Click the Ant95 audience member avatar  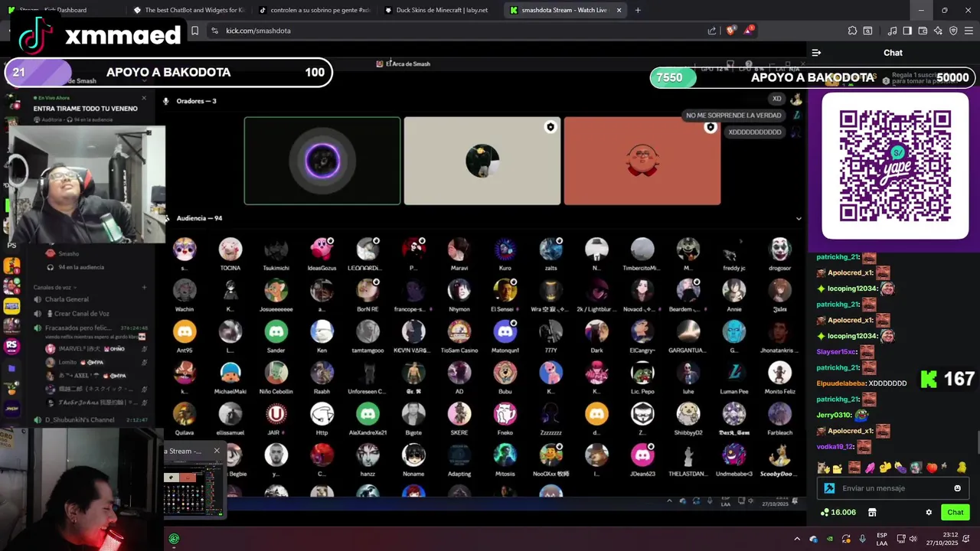coord(185,331)
